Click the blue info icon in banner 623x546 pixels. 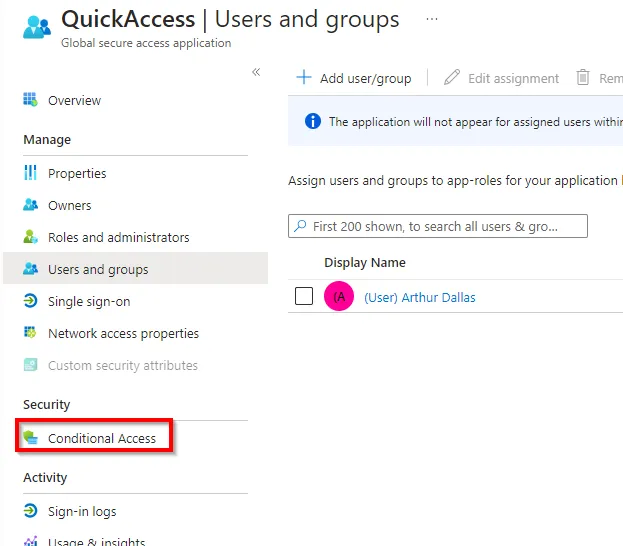[313, 121]
